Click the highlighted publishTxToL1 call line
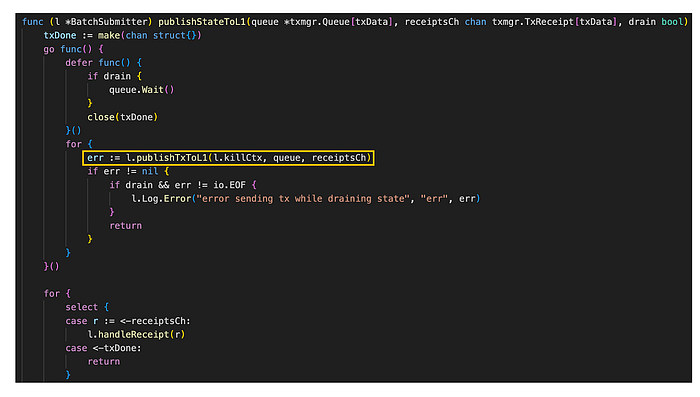This screenshot has width=700, height=397. (x=228, y=158)
